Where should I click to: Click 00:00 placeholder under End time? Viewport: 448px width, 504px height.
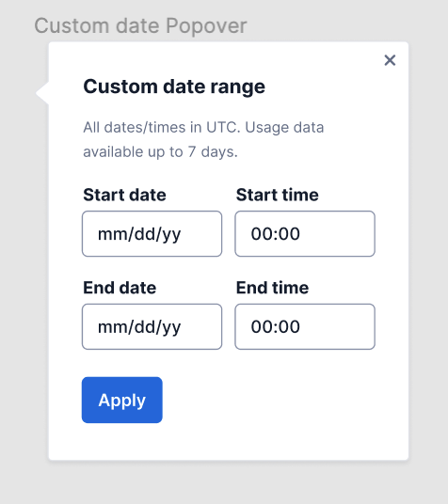click(276, 326)
